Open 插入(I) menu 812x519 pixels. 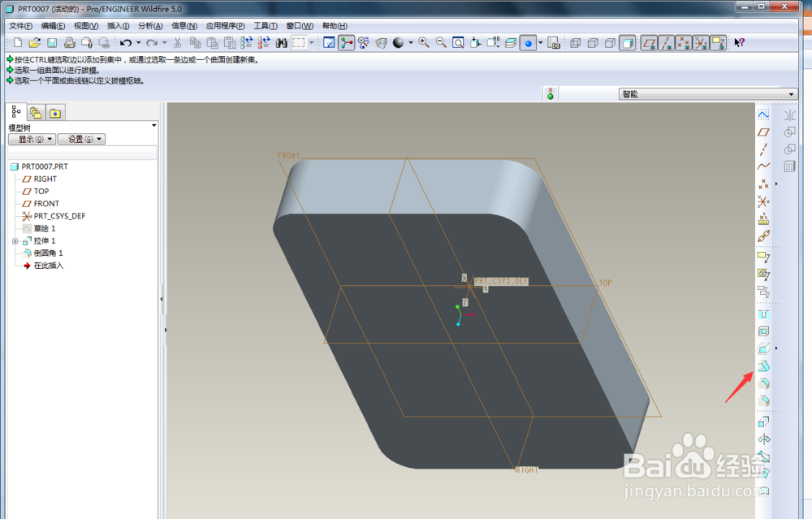(118, 26)
